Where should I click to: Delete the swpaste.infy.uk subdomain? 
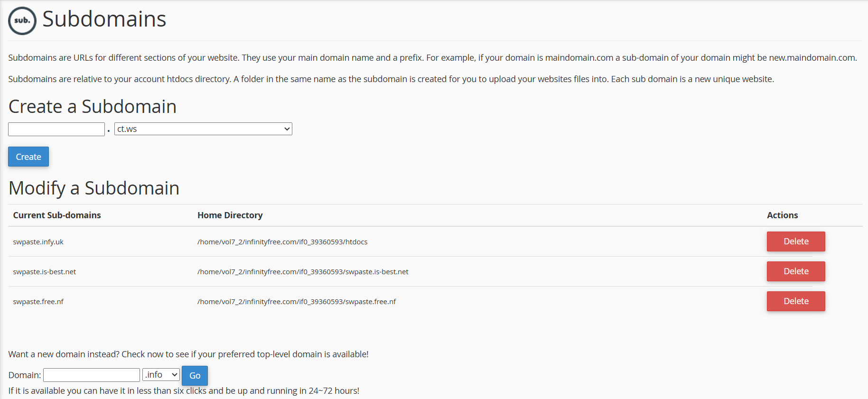[795, 241]
